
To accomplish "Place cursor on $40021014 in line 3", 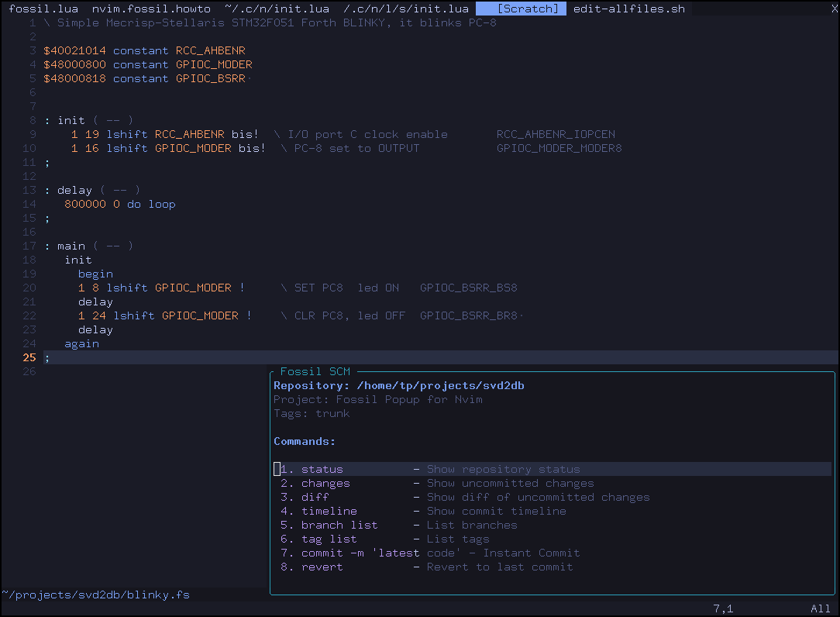I will (74, 50).
